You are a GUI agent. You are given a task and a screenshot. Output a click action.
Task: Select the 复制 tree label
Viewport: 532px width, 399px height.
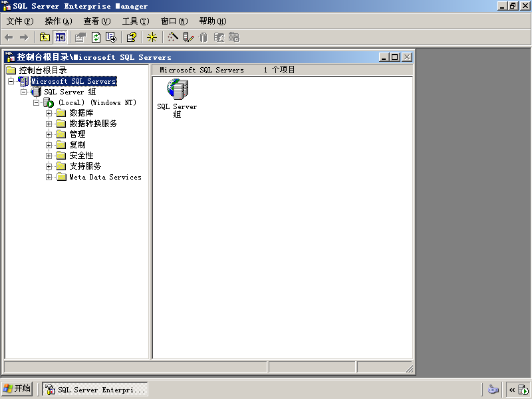click(77, 145)
